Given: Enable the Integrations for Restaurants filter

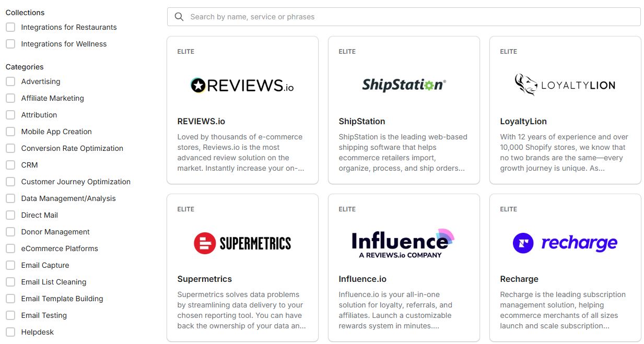Looking at the screenshot, I should pos(10,27).
